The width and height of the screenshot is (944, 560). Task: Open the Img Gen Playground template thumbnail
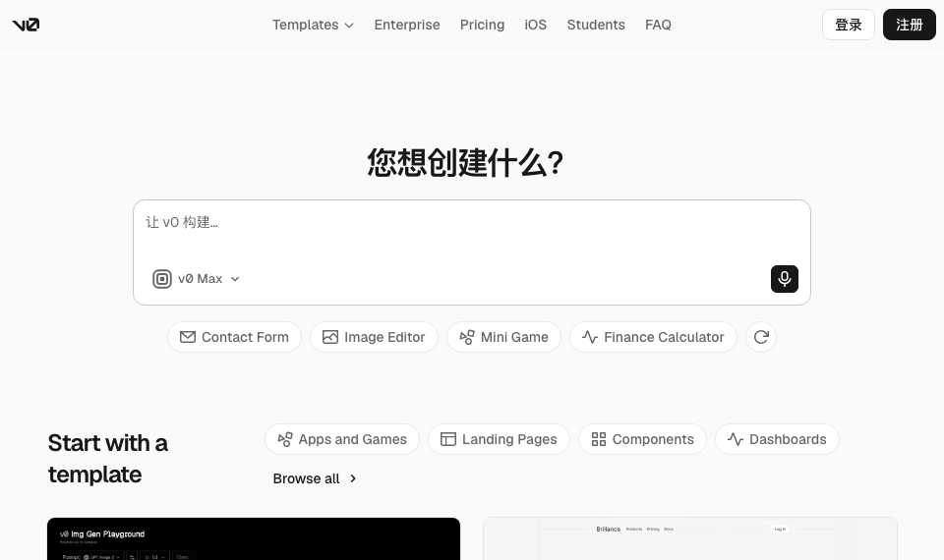[254, 539]
